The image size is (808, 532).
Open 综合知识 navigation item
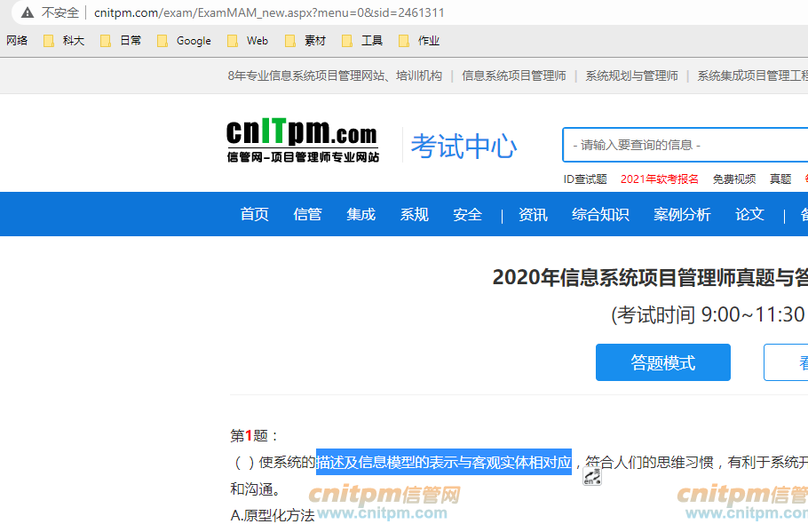600,214
